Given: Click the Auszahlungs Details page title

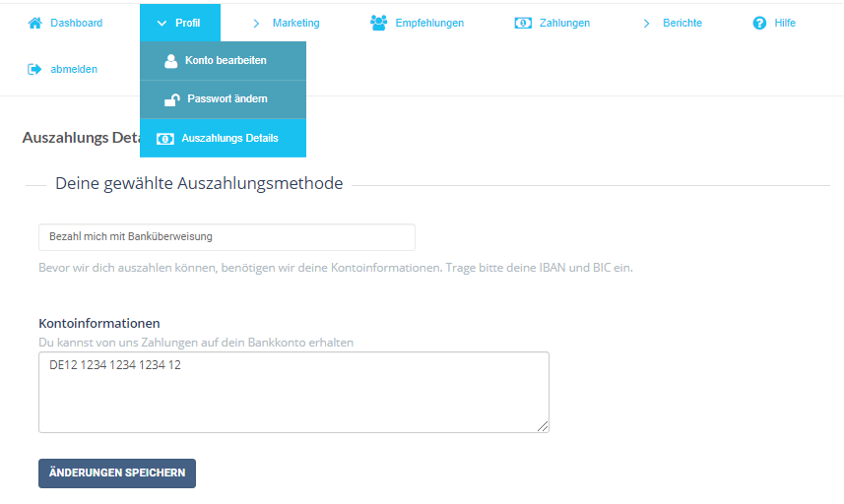Looking at the screenshot, I should pos(81,138).
